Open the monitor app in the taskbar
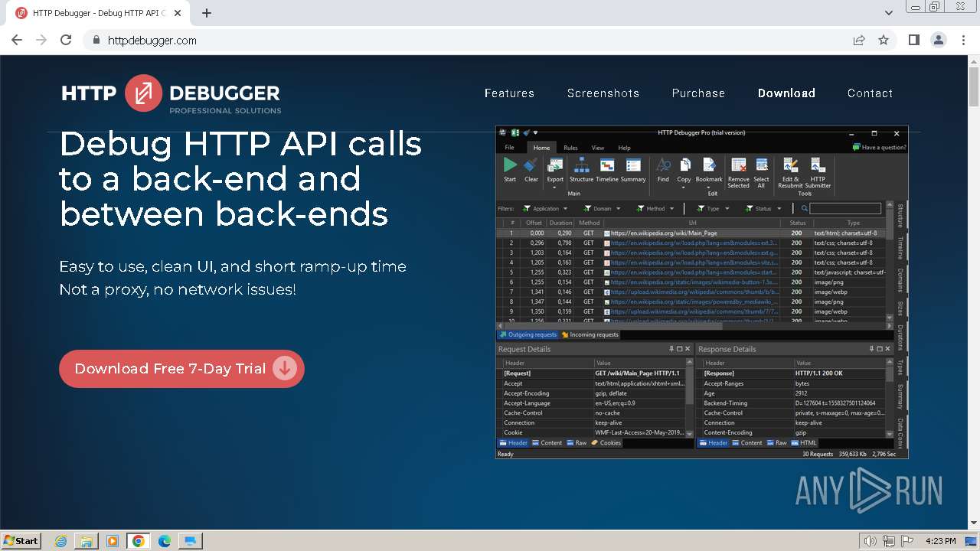980x551 pixels. point(190,541)
